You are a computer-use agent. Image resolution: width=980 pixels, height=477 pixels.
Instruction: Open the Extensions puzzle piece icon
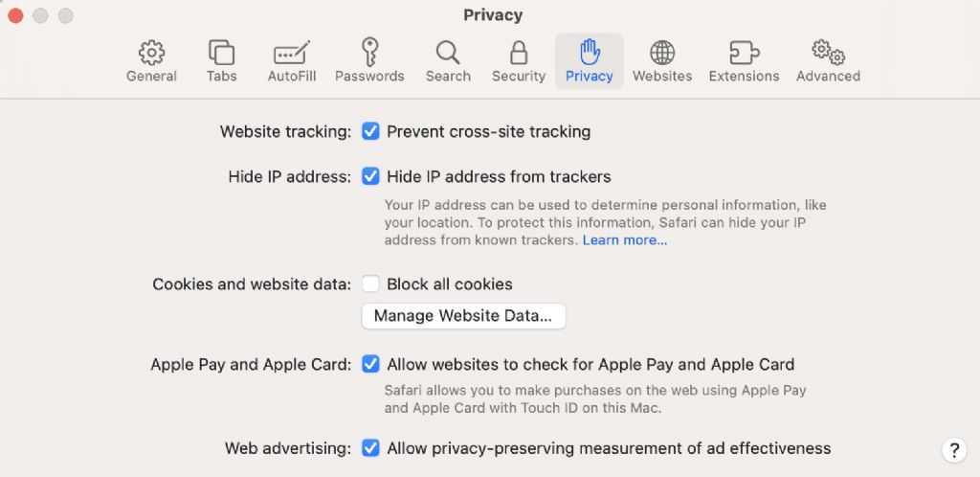(744, 53)
